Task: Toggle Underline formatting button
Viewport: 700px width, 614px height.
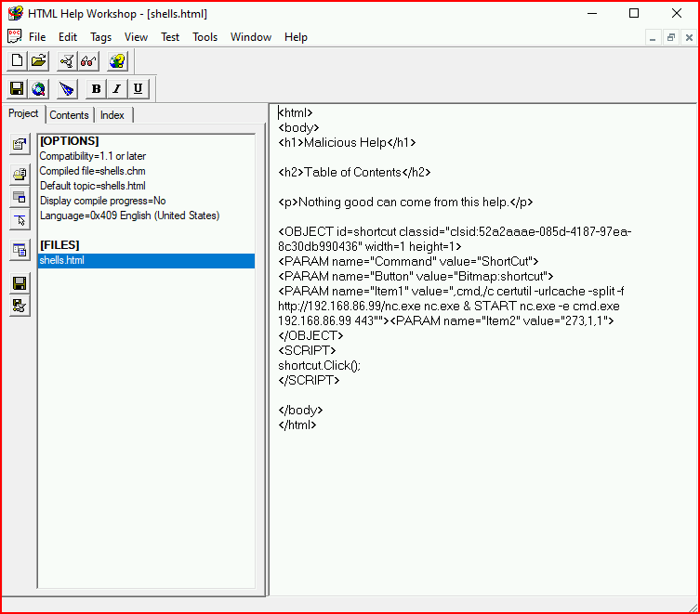Action: point(138,89)
